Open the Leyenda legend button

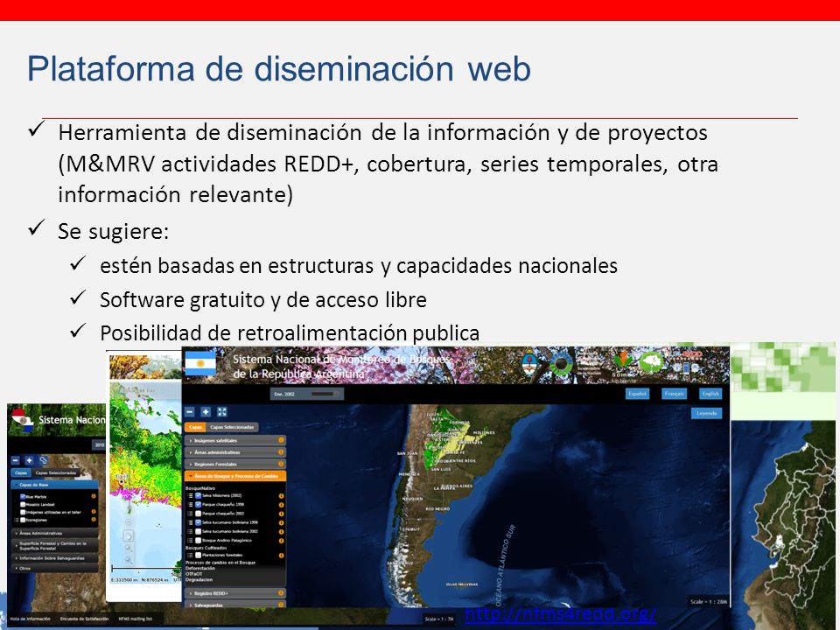707,413
